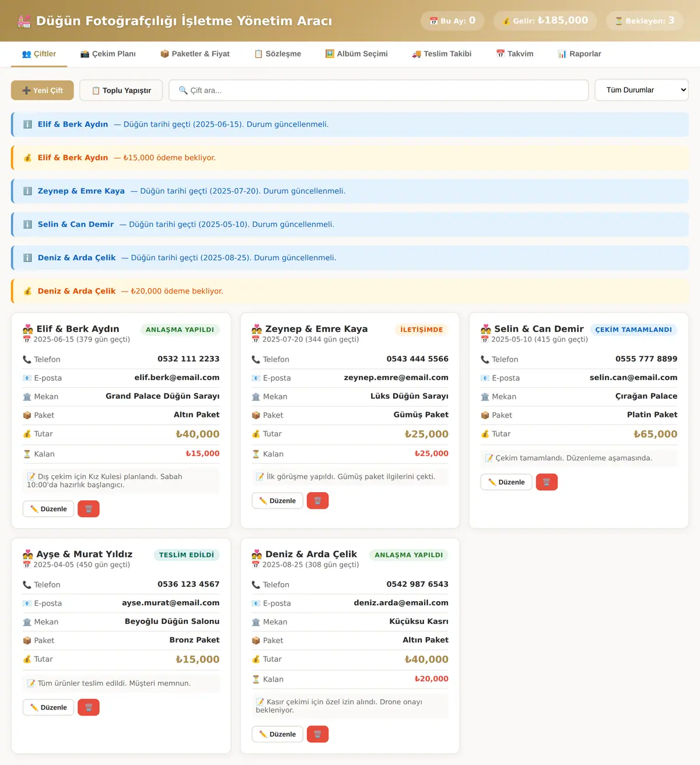Delete the Zeynep & Emre Kaya card
700x765 pixels.
click(317, 501)
